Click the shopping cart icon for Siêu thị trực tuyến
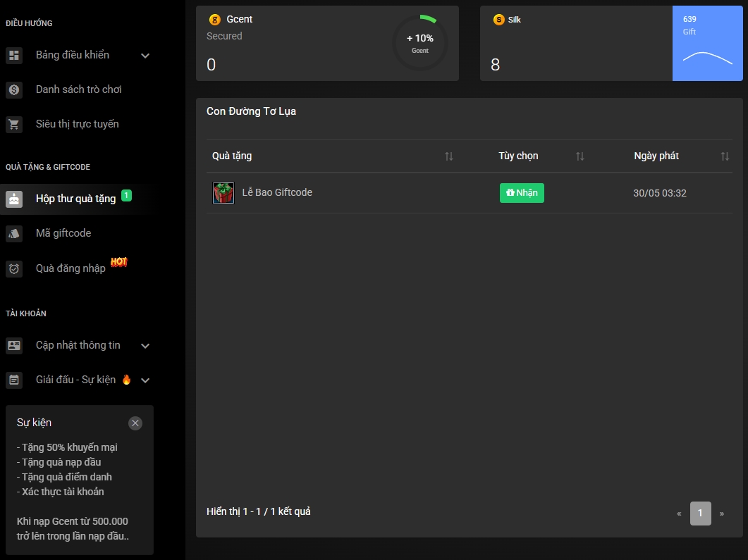The width and height of the screenshot is (748, 560). 14,125
